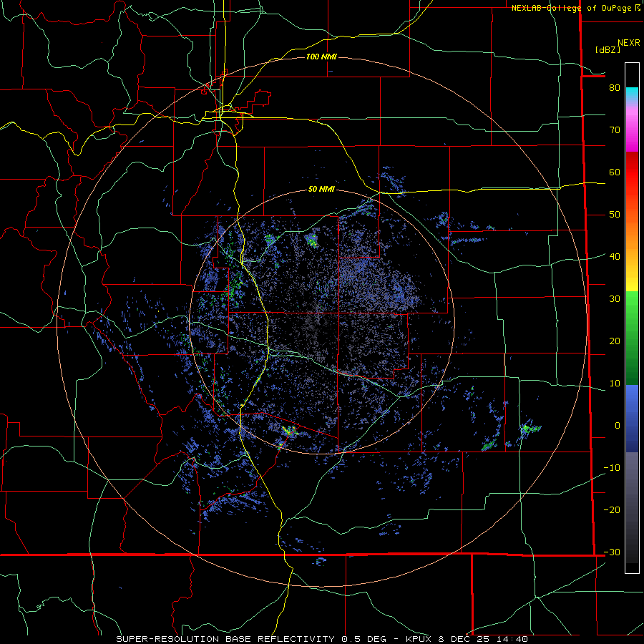644x644 pixels.
Task: Pick the yellow segment of the color bar
Action: point(632,283)
